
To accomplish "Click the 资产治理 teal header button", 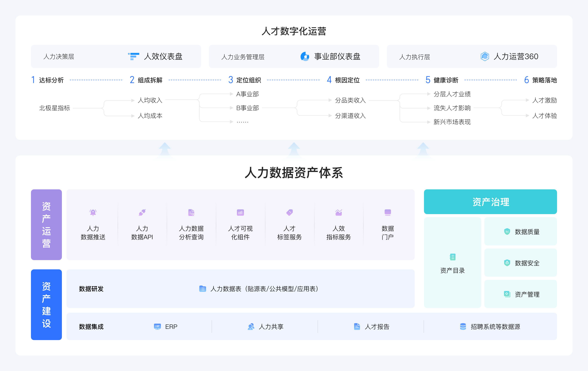I will pos(490,202).
